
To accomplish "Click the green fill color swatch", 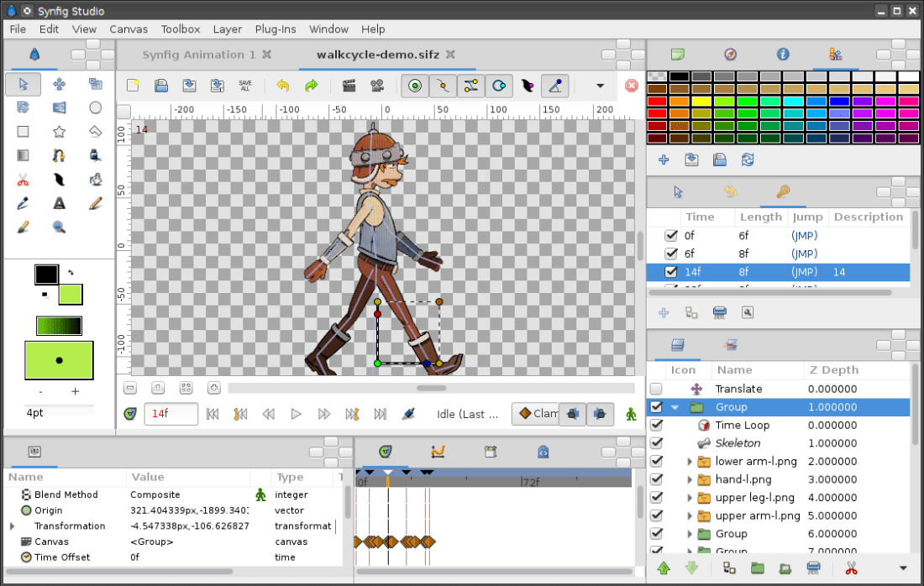I will pyautogui.click(x=70, y=295).
